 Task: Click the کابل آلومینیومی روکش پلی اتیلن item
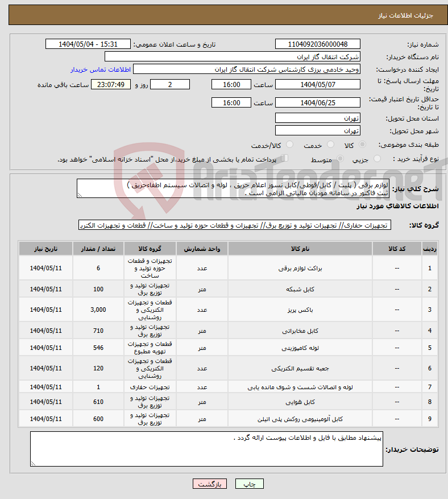click(x=300, y=419)
